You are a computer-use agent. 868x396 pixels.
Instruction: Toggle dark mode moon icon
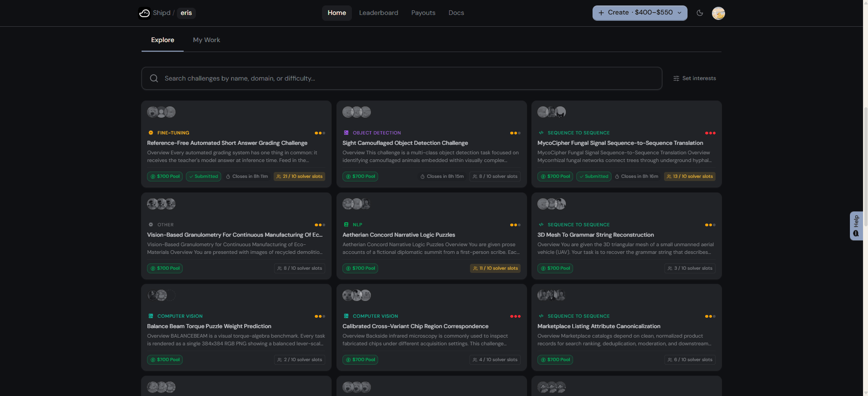[700, 13]
